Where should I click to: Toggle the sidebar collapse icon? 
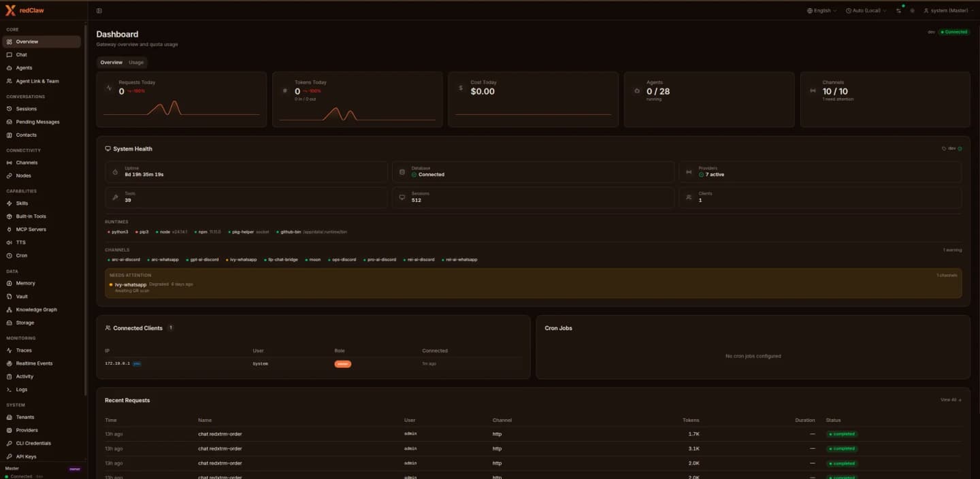(99, 11)
